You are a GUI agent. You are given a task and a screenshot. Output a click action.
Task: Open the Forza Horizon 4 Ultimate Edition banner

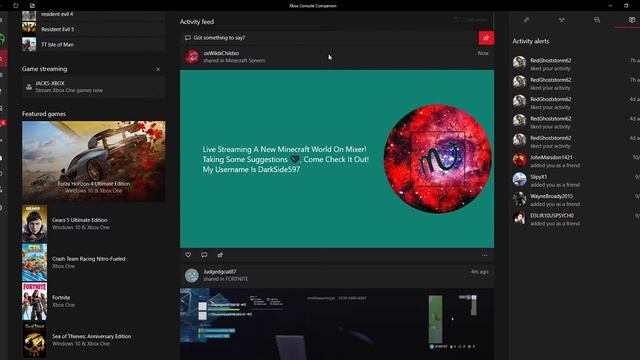click(x=94, y=161)
